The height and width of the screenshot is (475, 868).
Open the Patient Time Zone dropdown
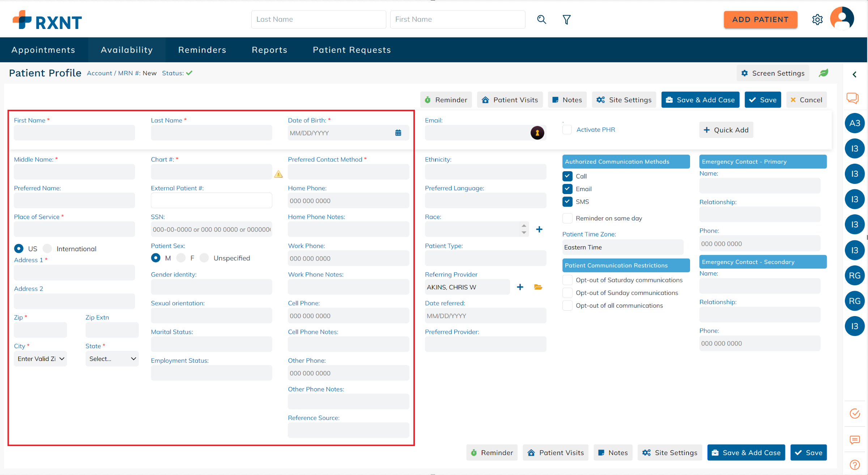click(x=623, y=247)
